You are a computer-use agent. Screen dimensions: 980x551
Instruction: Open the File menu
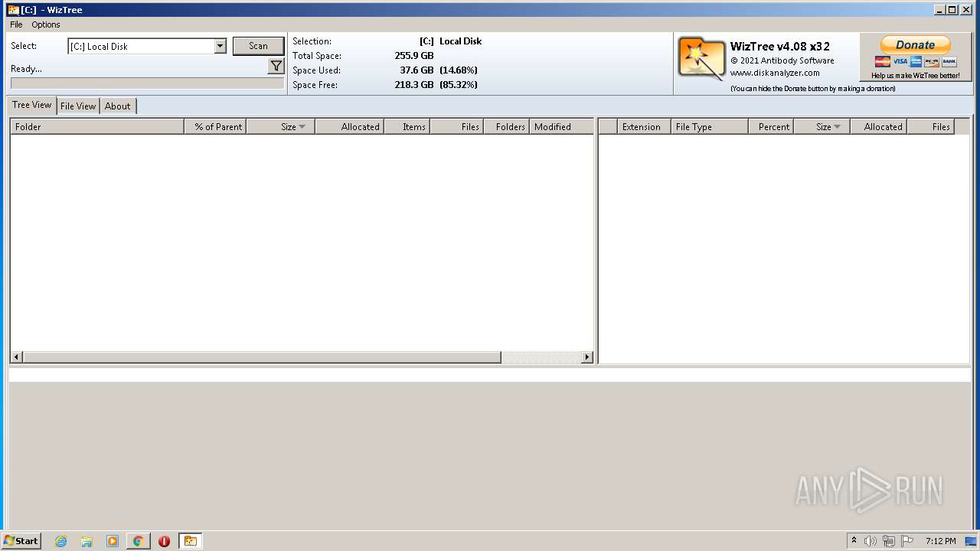click(16, 24)
